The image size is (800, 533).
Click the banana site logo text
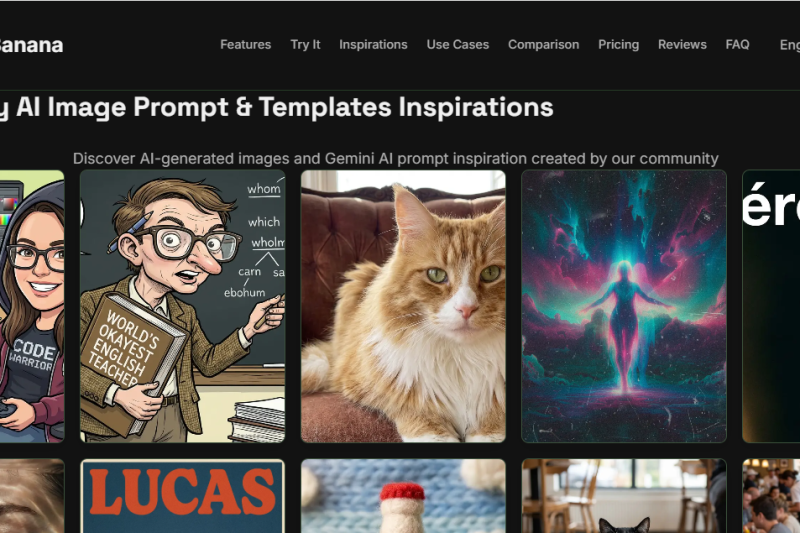[31, 45]
